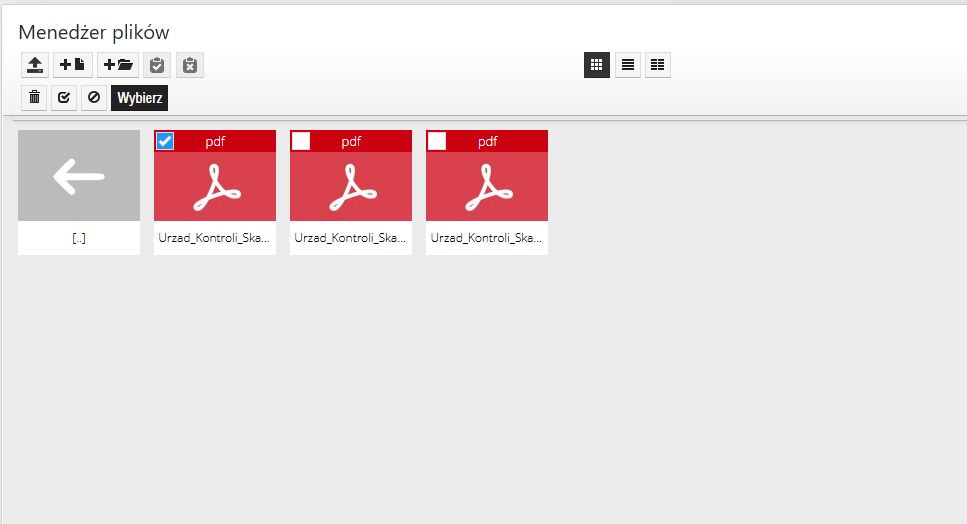The image size is (967, 524).
Task: Switch to the detailed columns list view
Action: coord(657,65)
